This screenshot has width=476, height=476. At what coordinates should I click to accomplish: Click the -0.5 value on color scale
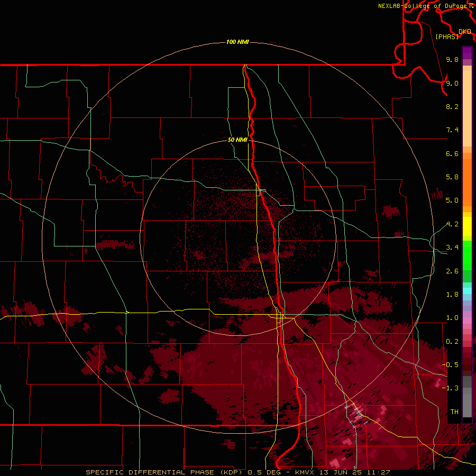(x=450, y=365)
